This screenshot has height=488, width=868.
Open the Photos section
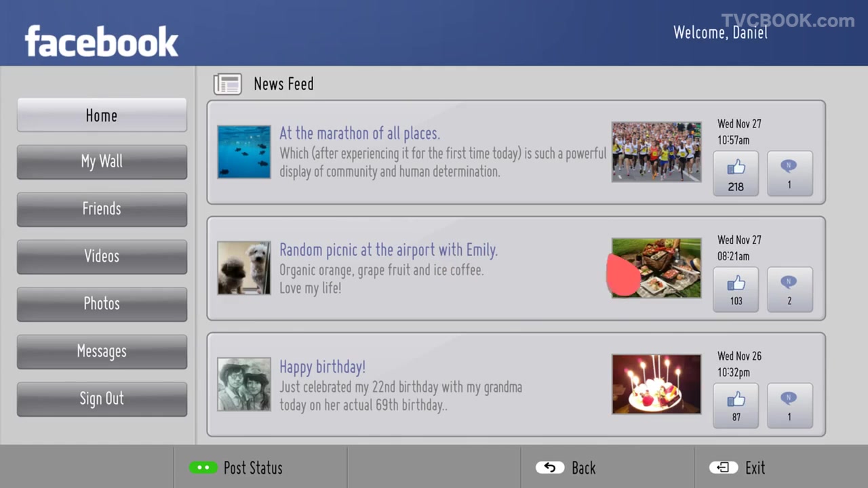(102, 304)
